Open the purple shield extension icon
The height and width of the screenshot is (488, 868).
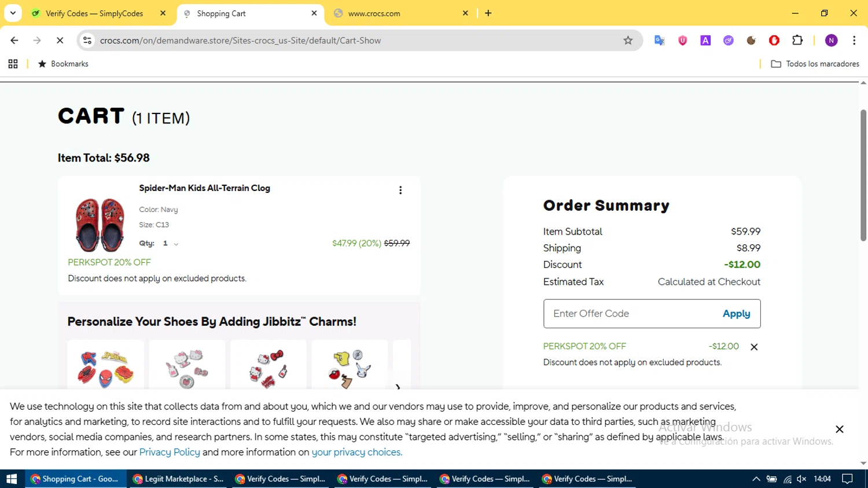point(683,41)
